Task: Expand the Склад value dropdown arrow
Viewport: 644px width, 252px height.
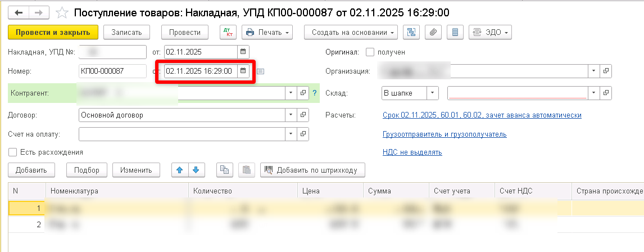Action: pyautogui.click(x=594, y=93)
